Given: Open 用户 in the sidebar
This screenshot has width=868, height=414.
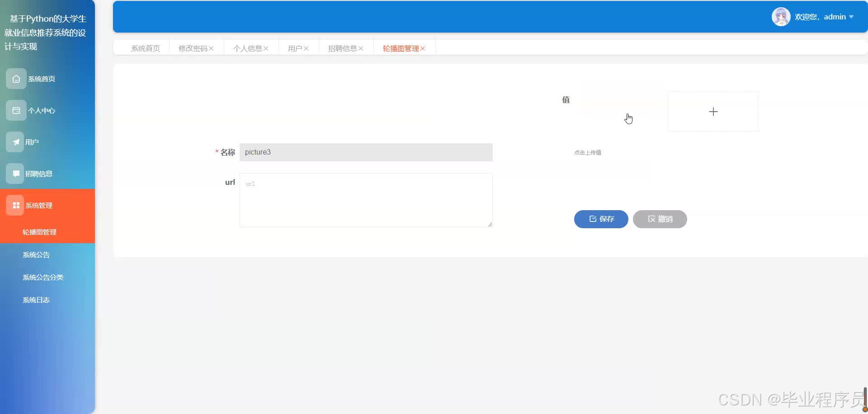Looking at the screenshot, I should coord(47,142).
